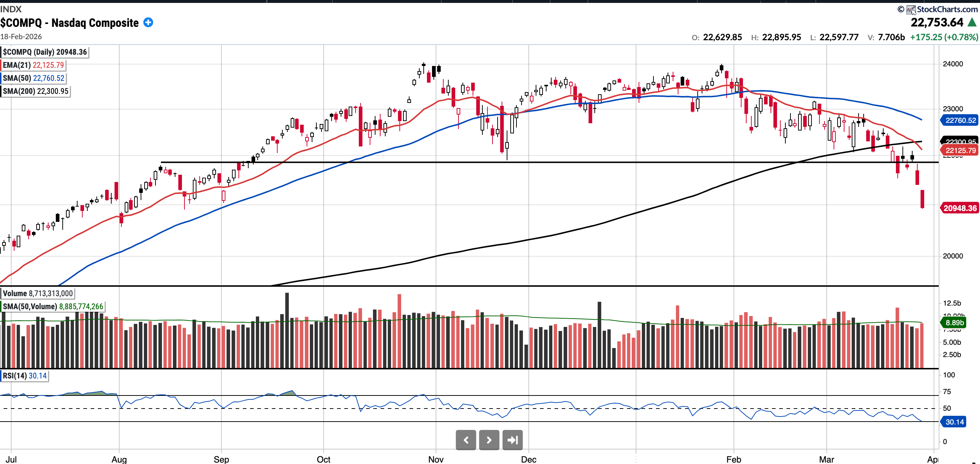
Task: Click the previous chart arrow button
Action: [466, 440]
